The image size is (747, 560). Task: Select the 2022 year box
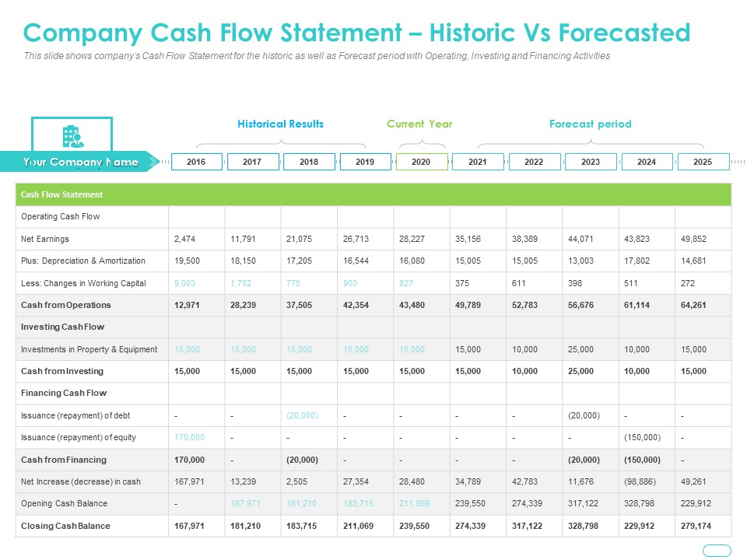(534, 162)
